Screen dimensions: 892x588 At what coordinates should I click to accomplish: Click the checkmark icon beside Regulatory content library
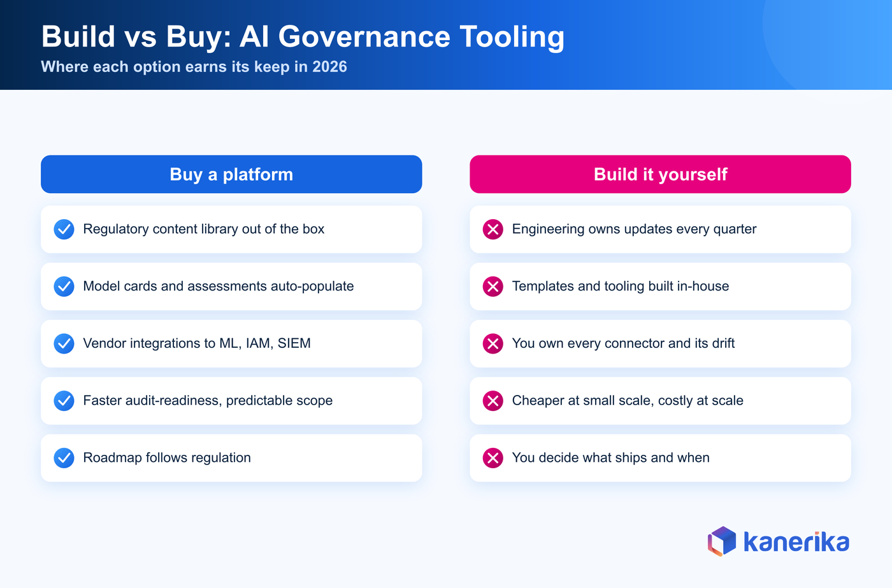coord(64,229)
